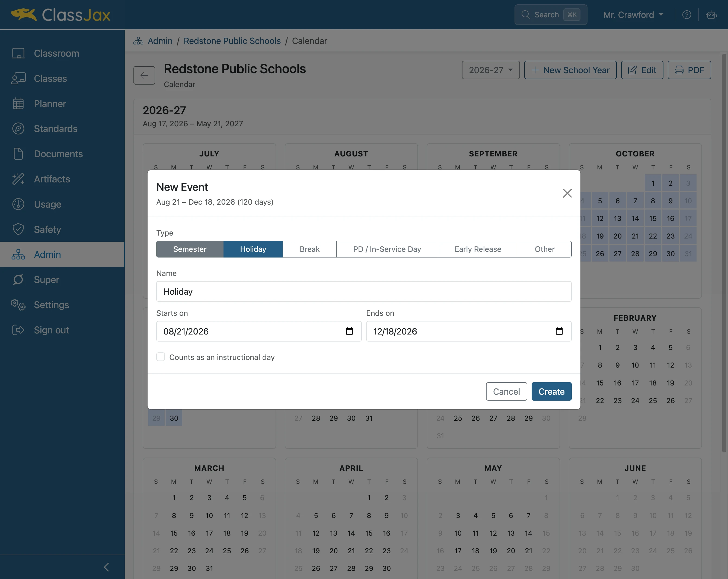Viewport: 728px width, 579px height.
Task: Click the "Aug 17, 2026 – May 21, 2027" date range
Action: [x=193, y=124]
